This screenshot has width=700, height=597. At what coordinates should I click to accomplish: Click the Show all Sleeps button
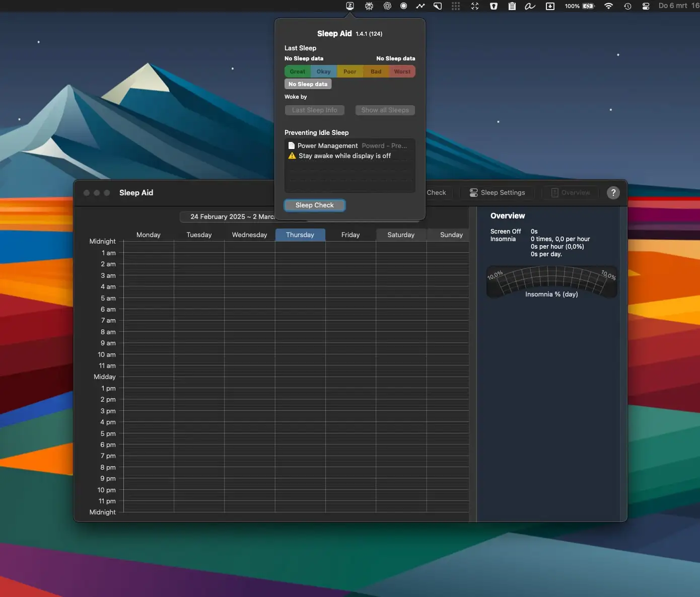(385, 110)
